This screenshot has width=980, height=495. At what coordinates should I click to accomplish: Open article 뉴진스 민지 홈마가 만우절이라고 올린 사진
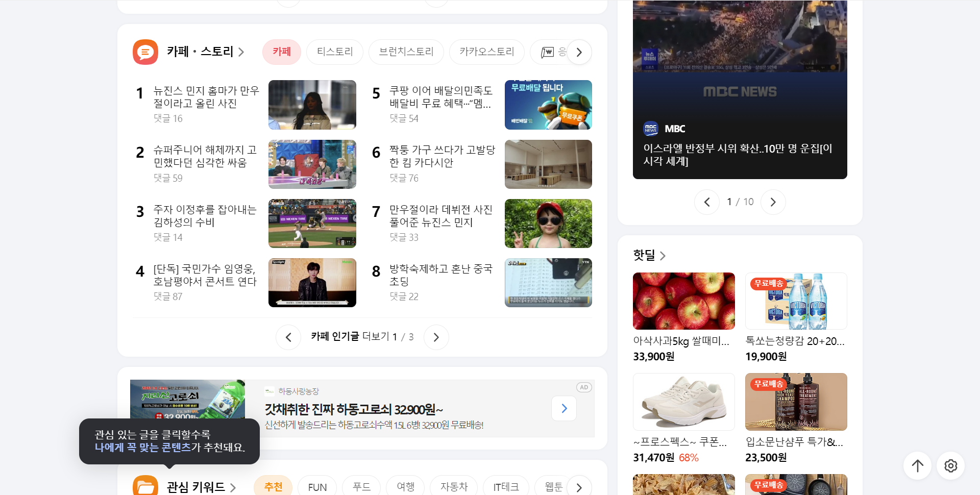206,97
